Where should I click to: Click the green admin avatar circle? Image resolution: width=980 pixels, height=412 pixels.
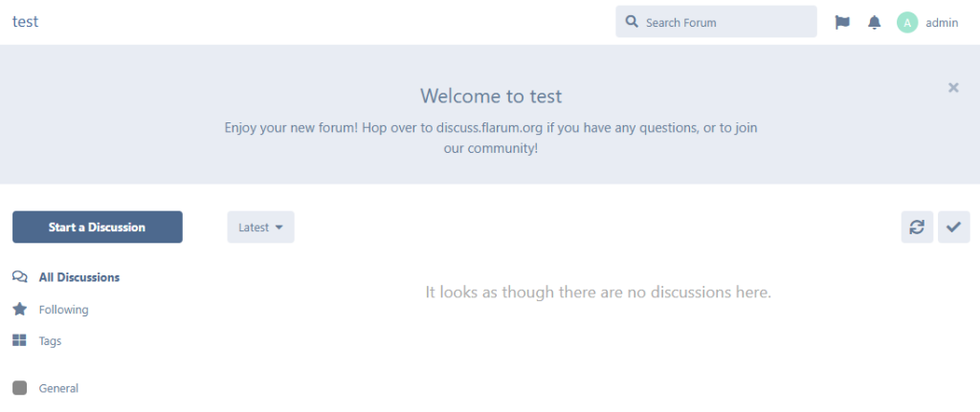(907, 22)
